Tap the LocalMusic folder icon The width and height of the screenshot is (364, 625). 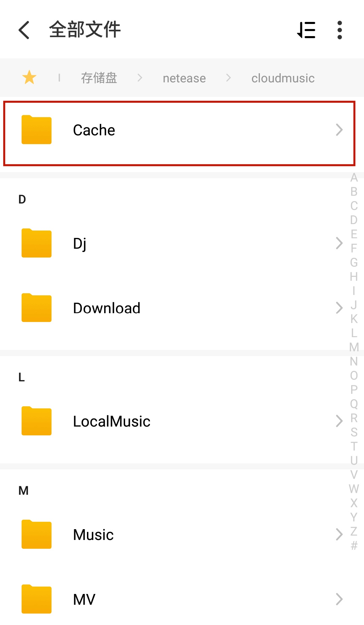(x=36, y=421)
